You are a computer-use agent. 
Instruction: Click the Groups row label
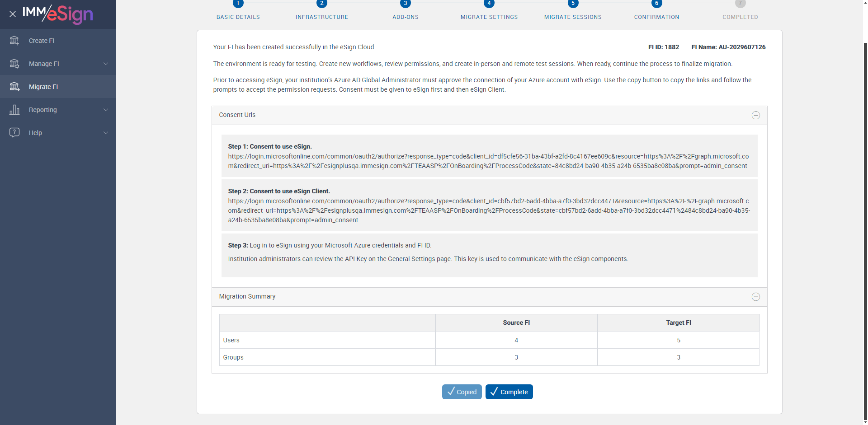tap(233, 357)
